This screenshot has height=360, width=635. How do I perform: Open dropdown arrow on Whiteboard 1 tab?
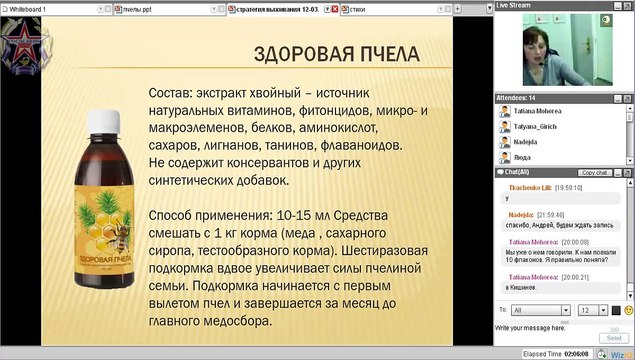100,9
